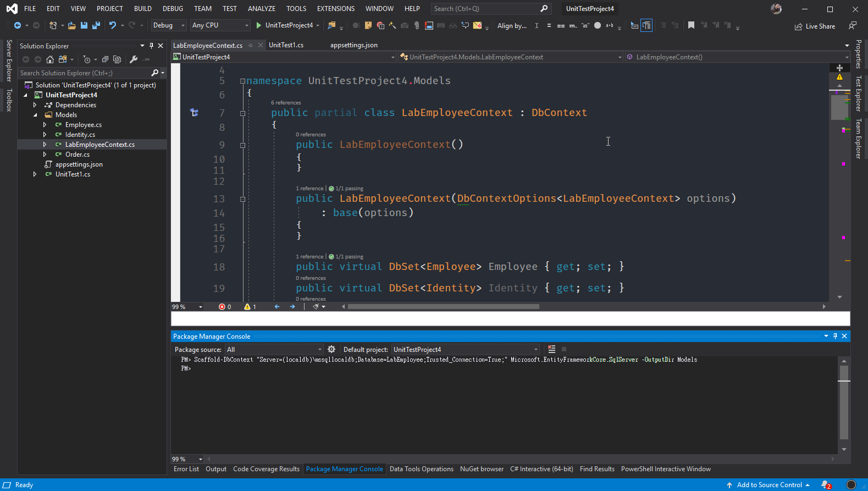This screenshot has width=868, height=491.
Task: Start debugging with the green play icon
Action: [x=258, y=25]
